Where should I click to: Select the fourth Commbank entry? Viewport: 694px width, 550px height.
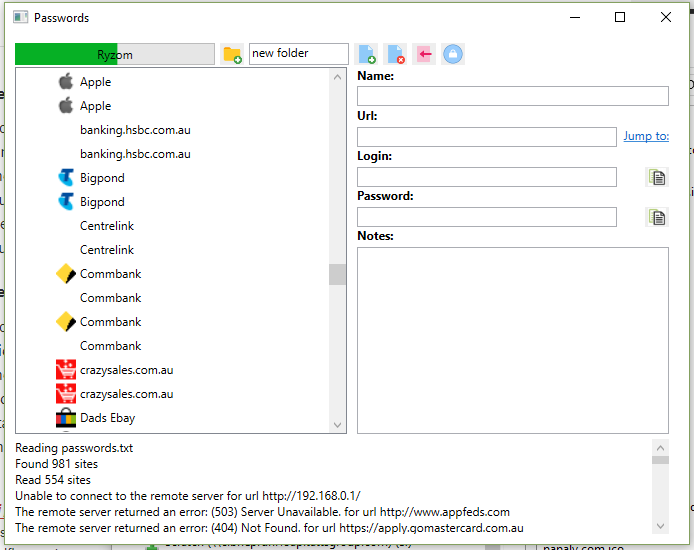[110, 346]
